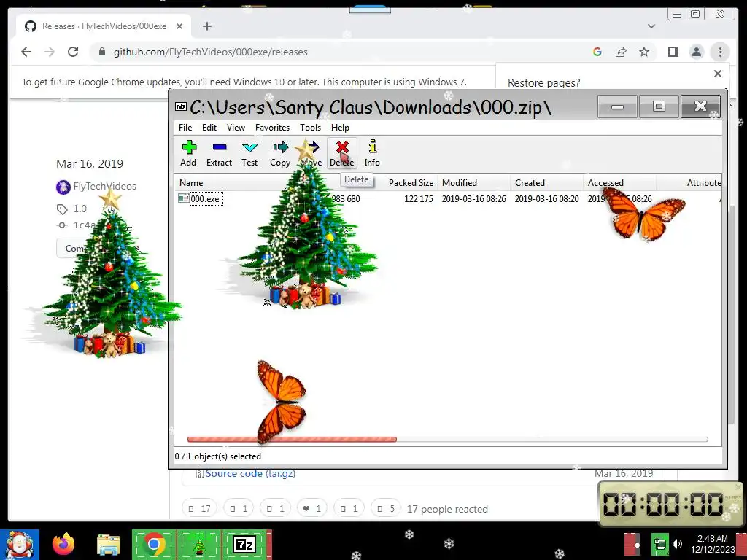This screenshot has height=560, width=747.
Task: Click the Test toolbar icon in 7-Zip
Action: [249, 153]
